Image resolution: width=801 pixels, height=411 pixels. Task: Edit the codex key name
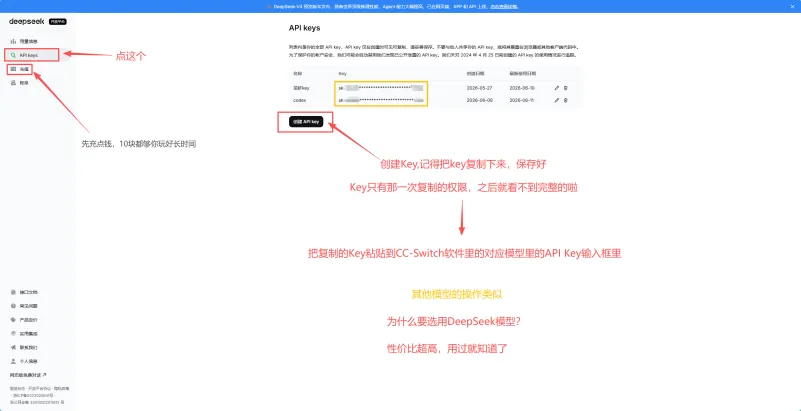(x=557, y=100)
